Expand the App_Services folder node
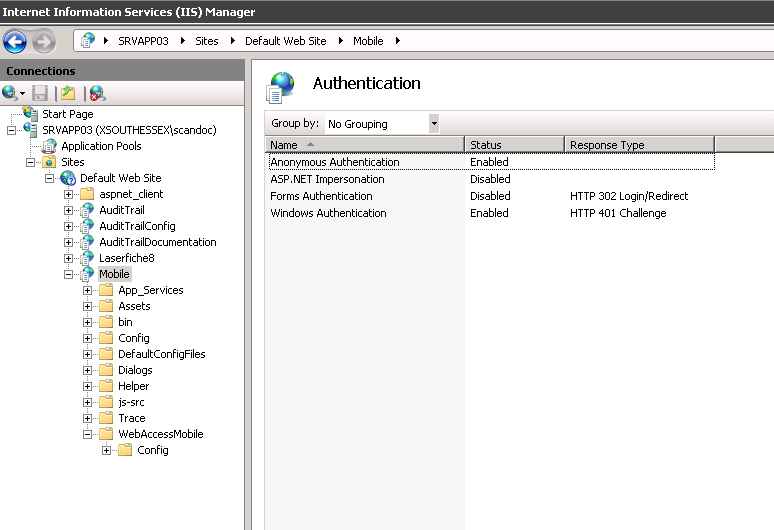Screen dimensions: 774x530 pyautogui.click(x=88, y=290)
